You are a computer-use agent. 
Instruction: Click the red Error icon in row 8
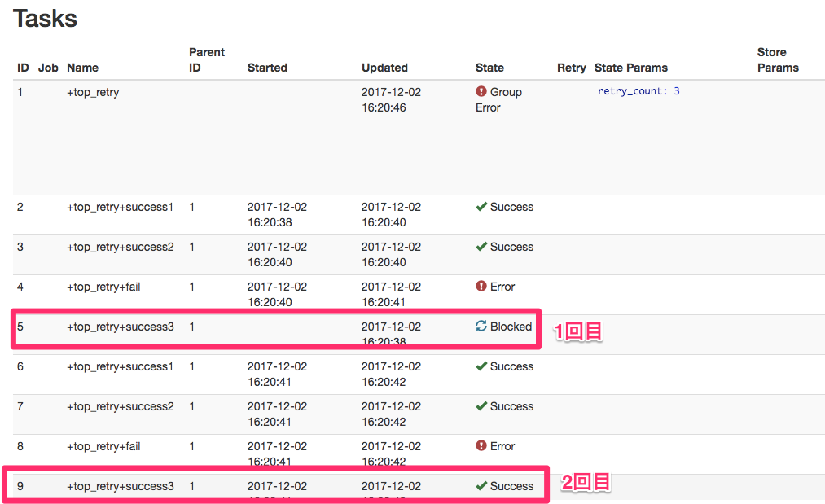(x=481, y=446)
